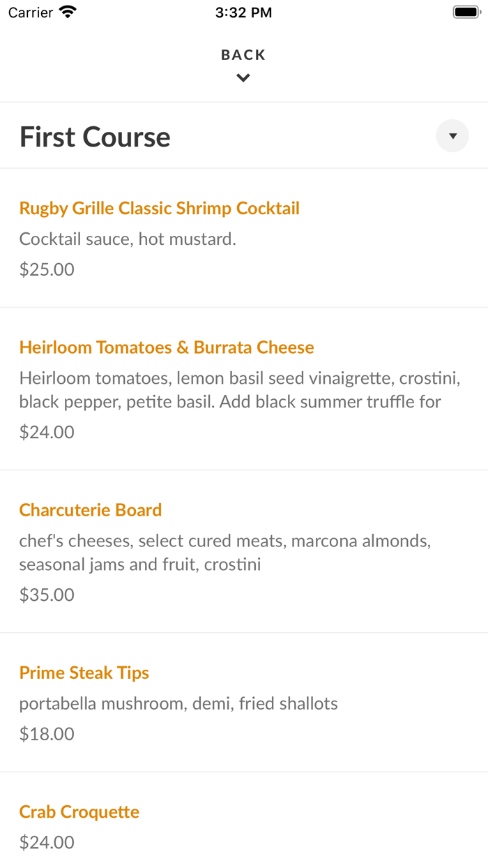The width and height of the screenshot is (488, 868).
Task: Tap the $35.00 Charcuterie Board price
Action: click(x=46, y=594)
